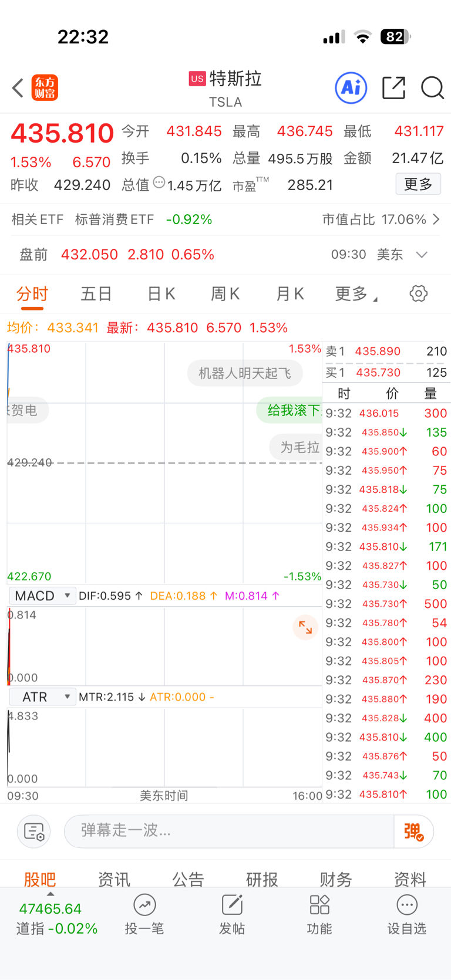Tap 卖1 435.890 ask row

386,352
